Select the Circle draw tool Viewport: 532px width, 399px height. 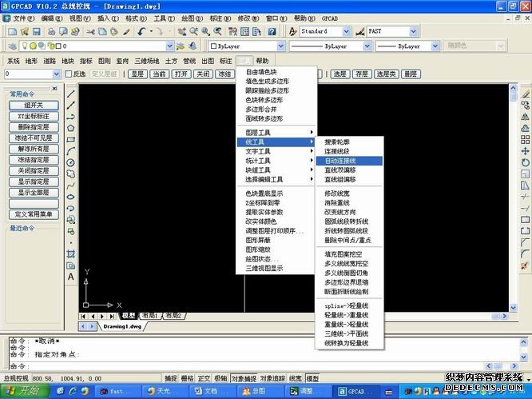[x=70, y=162]
